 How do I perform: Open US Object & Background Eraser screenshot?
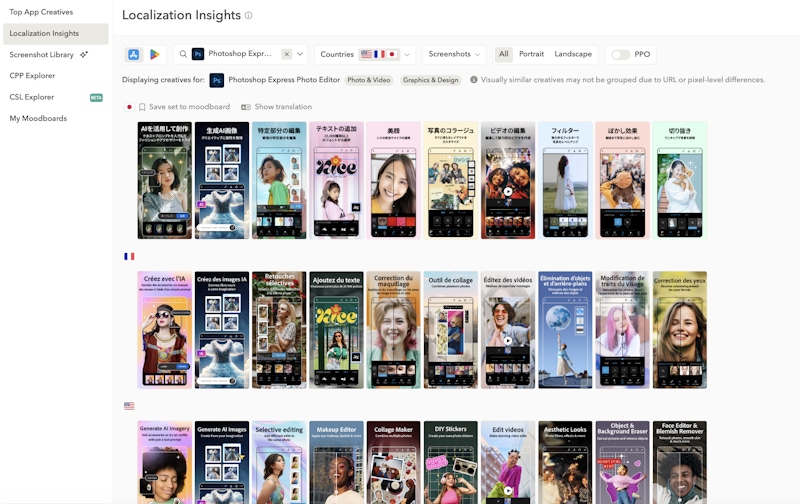(x=622, y=462)
